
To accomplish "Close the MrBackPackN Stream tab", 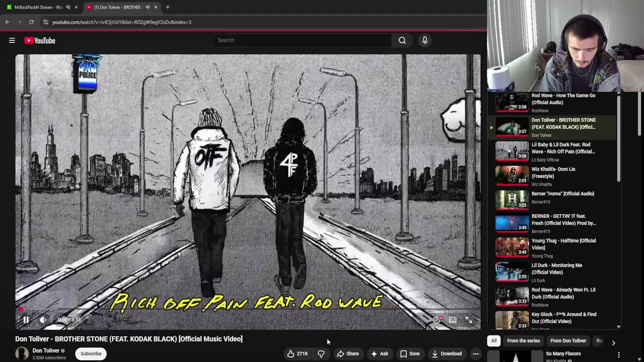I will click(x=76, y=7).
